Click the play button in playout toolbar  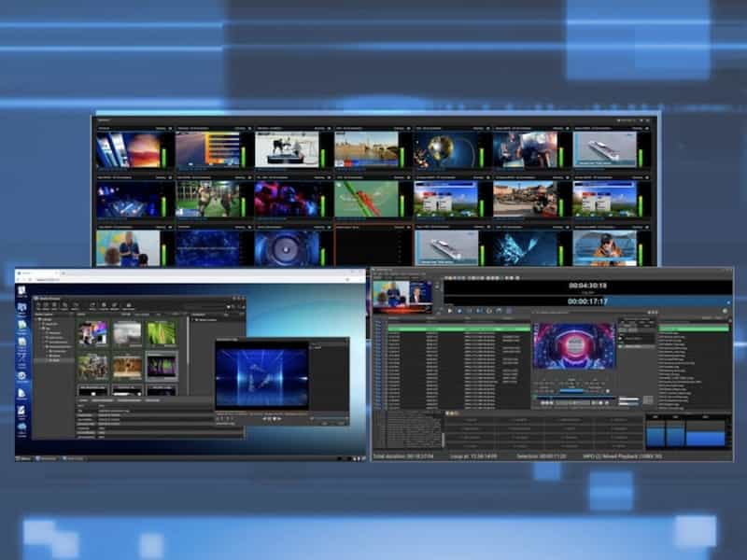point(450,310)
